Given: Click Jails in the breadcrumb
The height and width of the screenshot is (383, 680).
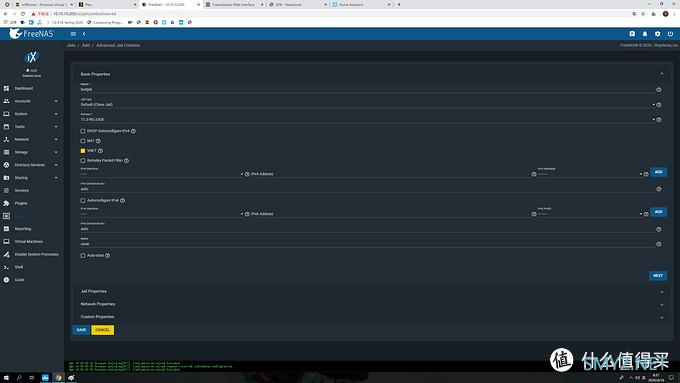Looking at the screenshot, I should (x=71, y=45).
